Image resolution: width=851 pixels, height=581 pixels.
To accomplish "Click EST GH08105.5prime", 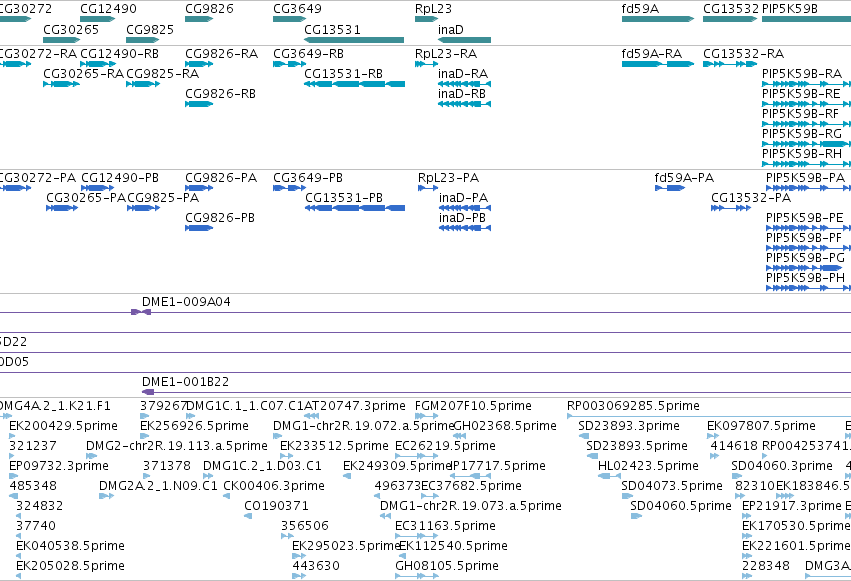I will coord(416,576).
